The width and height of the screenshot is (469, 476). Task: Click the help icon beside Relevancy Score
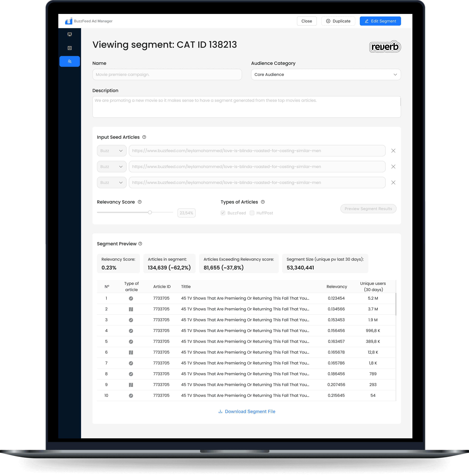(x=140, y=202)
